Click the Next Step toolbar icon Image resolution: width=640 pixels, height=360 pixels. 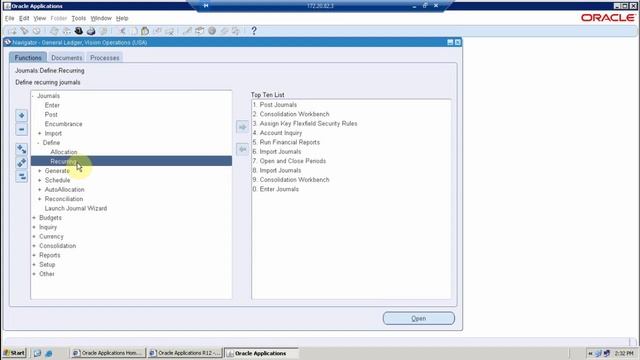point(66,31)
